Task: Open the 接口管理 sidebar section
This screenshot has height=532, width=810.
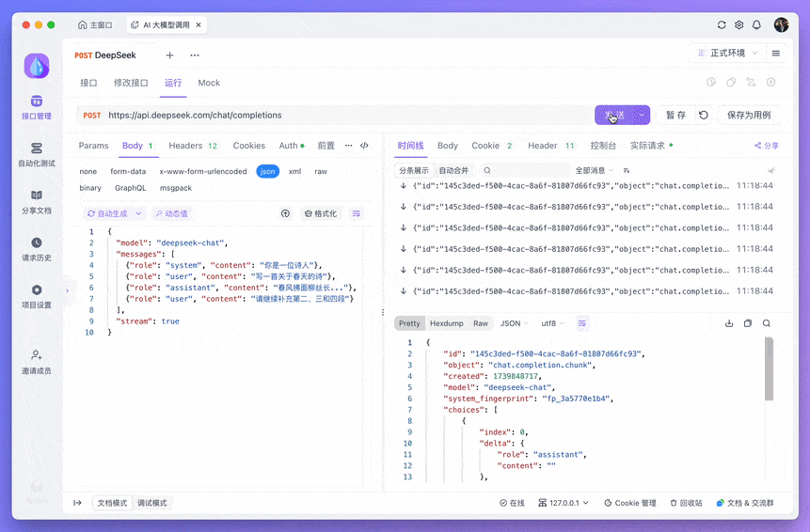Action: tap(36, 107)
